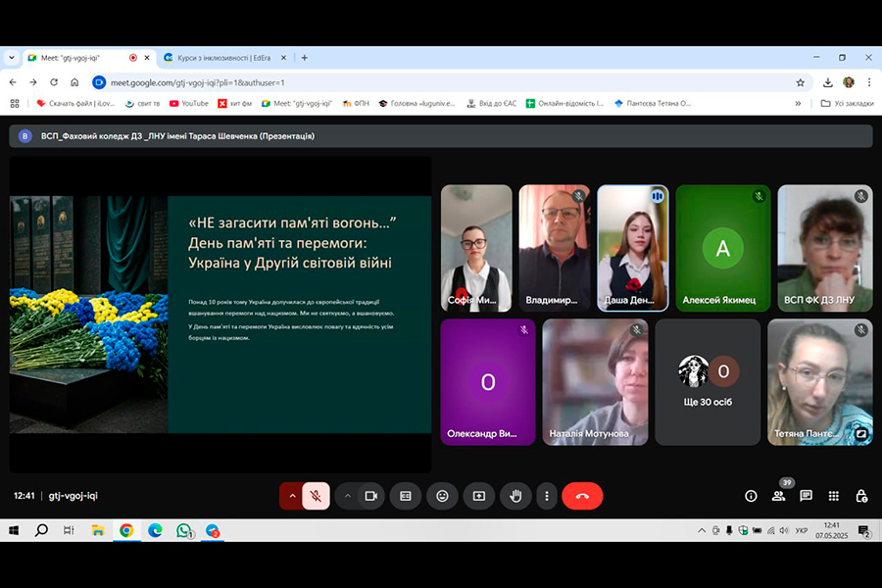Show the participants list with 39 people
Image resolution: width=882 pixels, height=588 pixels.
778,496
